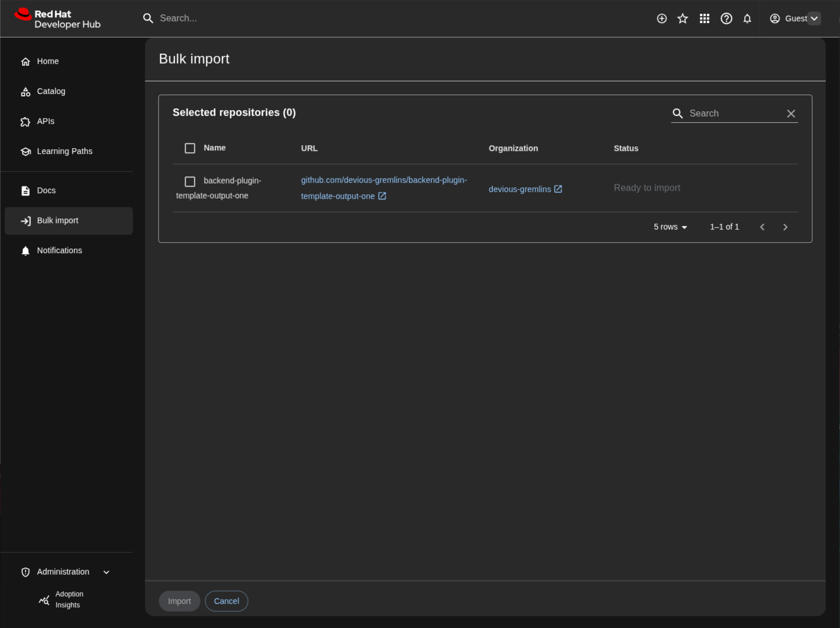Navigate to Catalog in sidebar
This screenshot has height=628, width=840.
pos(51,91)
